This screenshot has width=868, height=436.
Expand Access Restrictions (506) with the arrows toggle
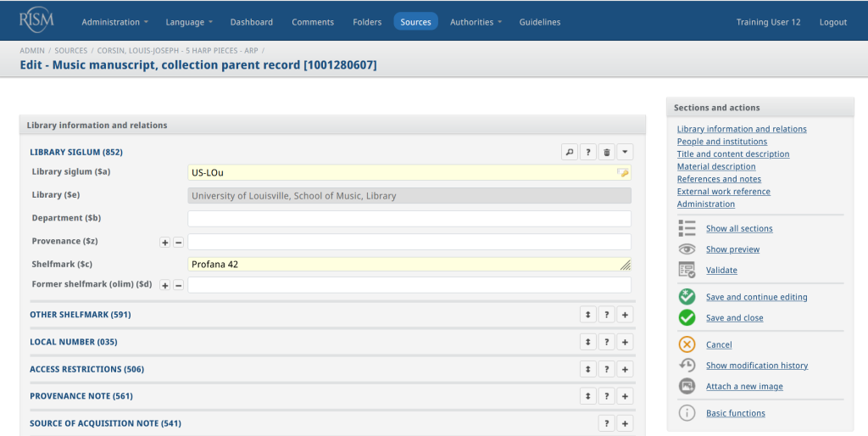point(587,370)
